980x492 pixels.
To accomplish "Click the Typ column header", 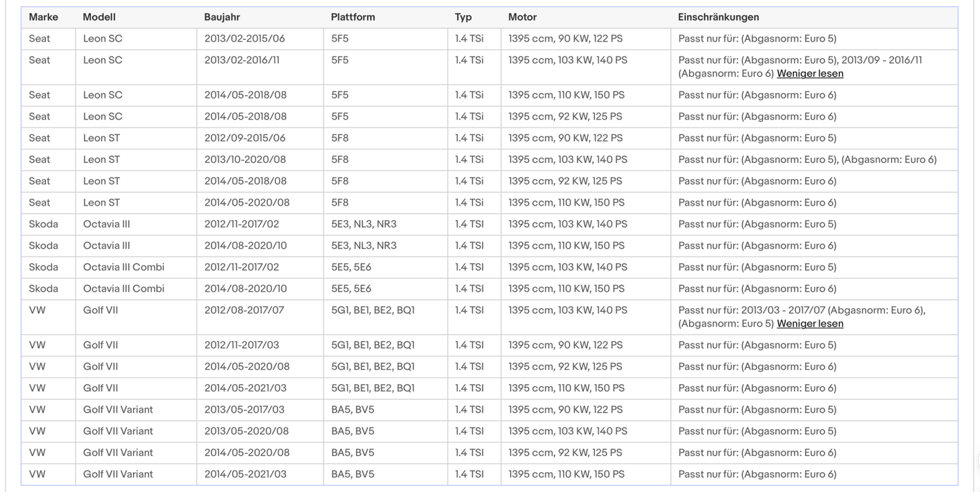I will [x=463, y=17].
